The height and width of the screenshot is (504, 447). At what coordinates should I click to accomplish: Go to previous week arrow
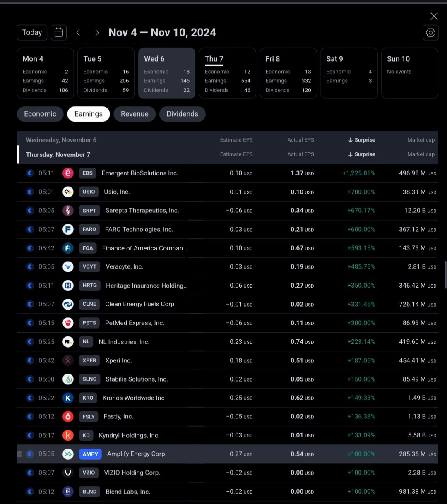tap(78, 33)
